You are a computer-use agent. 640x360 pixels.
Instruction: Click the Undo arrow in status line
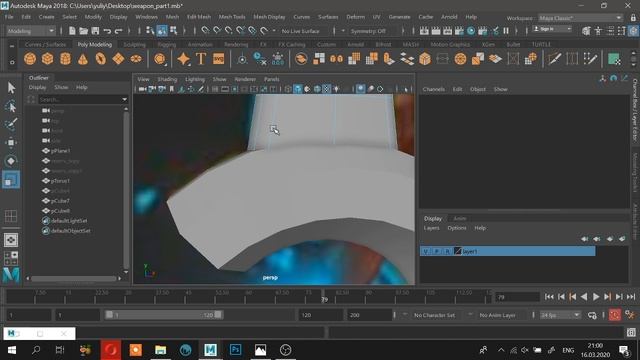[107, 31]
